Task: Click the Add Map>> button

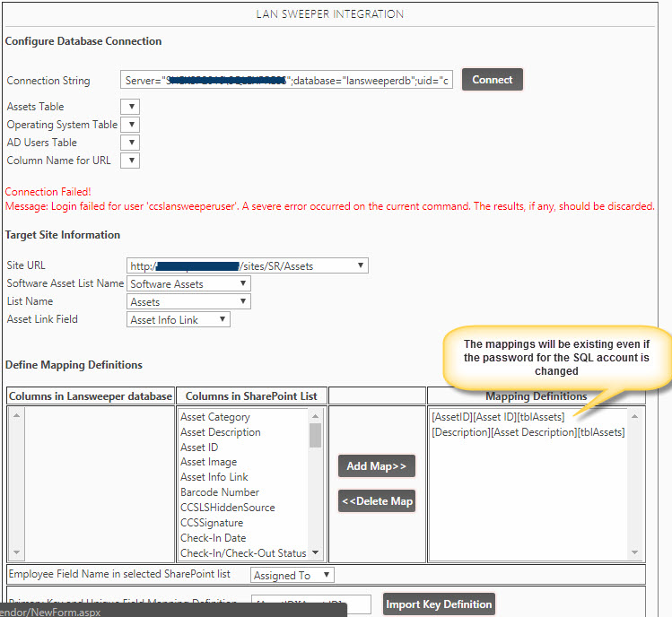Action: tap(376, 465)
